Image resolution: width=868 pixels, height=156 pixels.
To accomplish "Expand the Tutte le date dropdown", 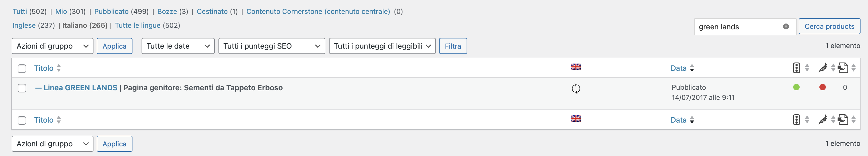I will point(178,46).
